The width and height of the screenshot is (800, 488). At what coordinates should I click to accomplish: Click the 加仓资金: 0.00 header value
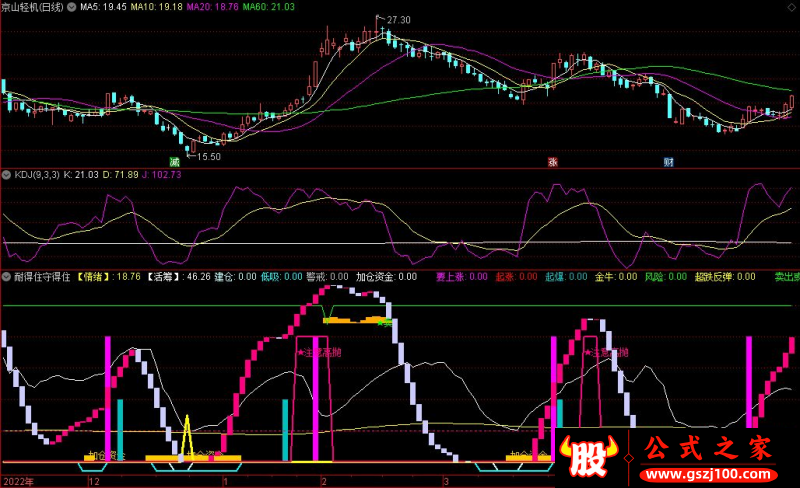pos(386,277)
